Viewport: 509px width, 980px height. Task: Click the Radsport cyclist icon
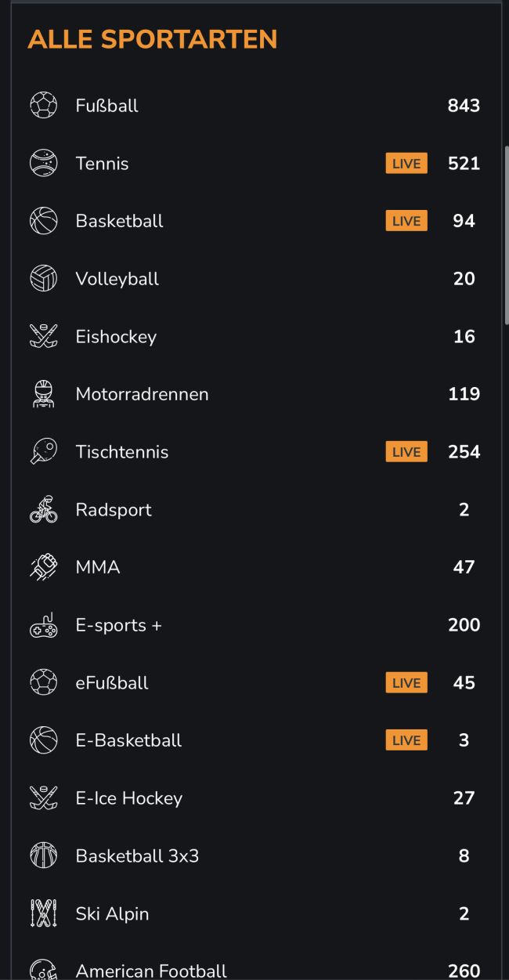pos(43,510)
